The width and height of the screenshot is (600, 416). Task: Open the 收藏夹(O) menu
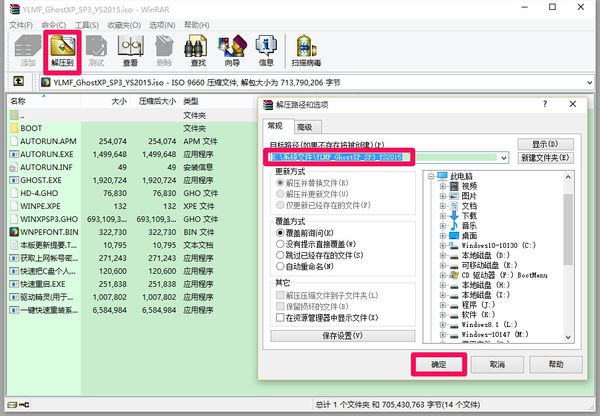click(124, 25)
